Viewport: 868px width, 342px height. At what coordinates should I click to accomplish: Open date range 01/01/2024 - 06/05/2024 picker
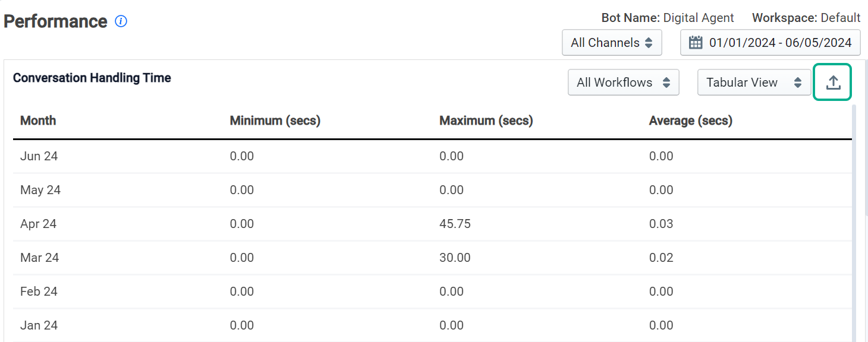coord(770,43)
